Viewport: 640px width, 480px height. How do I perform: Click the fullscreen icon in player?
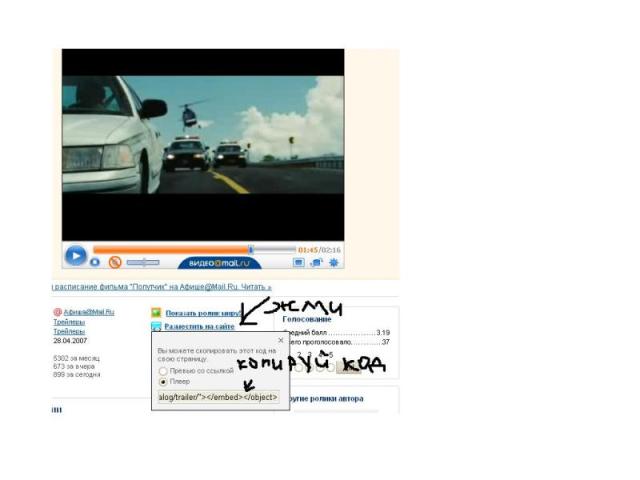[316, 262]
